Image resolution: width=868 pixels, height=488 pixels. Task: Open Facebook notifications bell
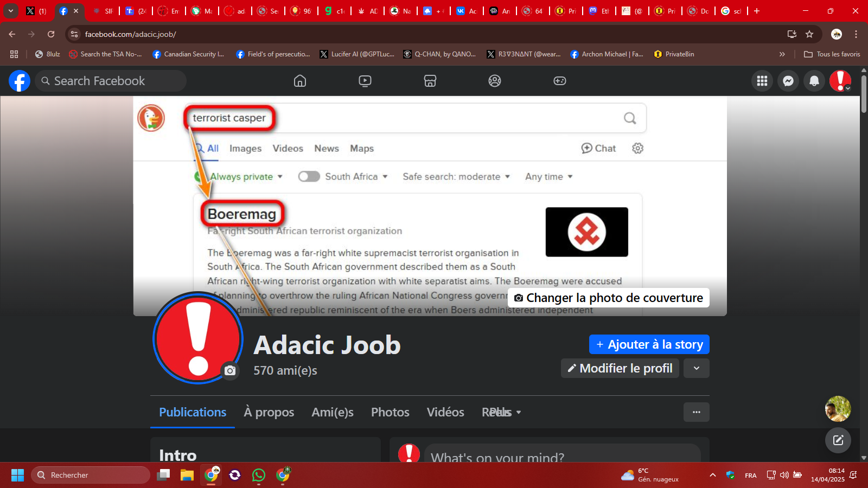point(814,81)
